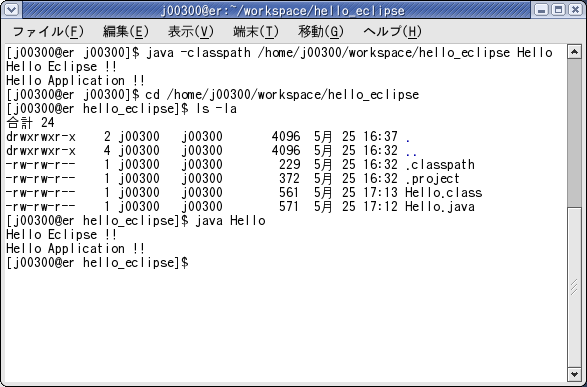Click the cd /home/j00300/workspace/hello_eclipse command
587x387 pixels.
[x=282, y=95]
